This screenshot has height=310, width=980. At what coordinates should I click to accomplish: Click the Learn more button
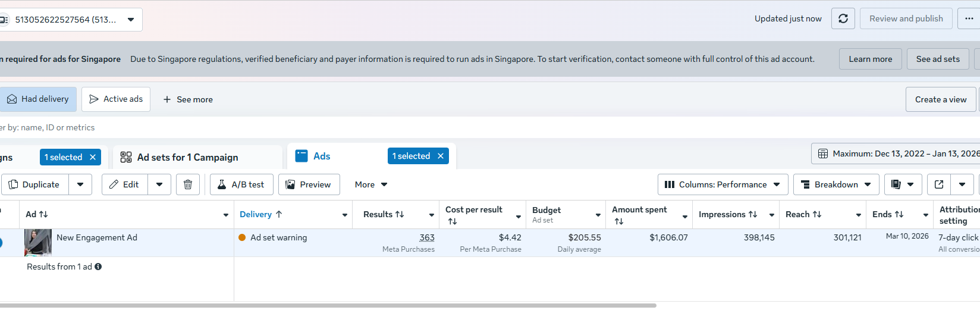pos(871,59)
